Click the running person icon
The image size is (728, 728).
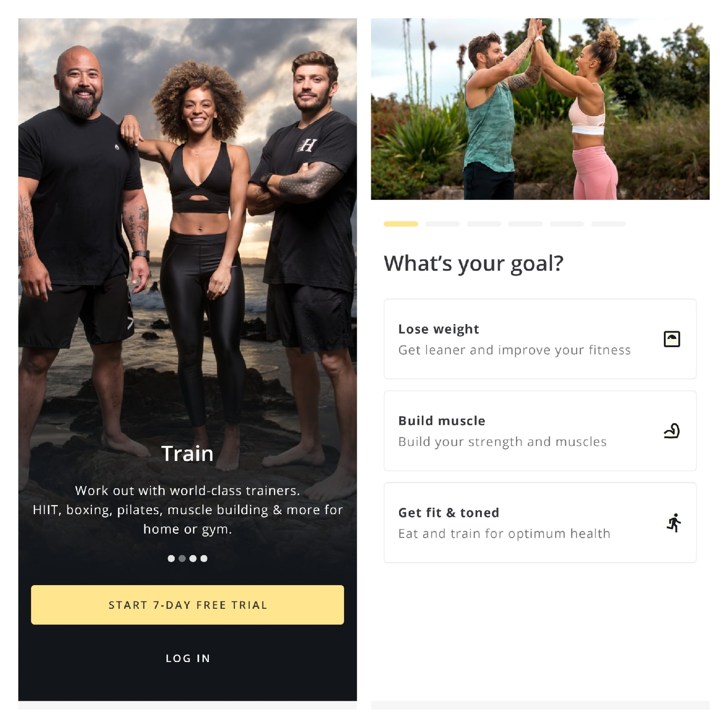pos(673,523)
